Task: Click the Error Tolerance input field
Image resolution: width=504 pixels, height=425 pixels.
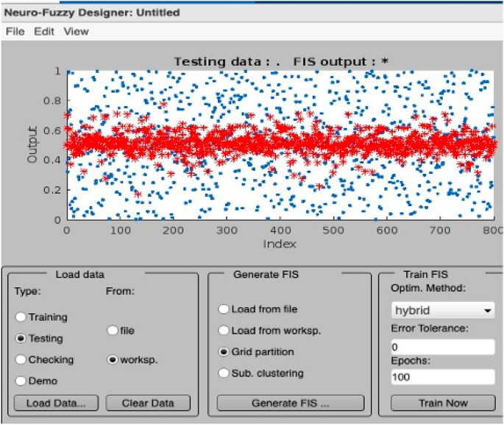Action: coord(442,346)
